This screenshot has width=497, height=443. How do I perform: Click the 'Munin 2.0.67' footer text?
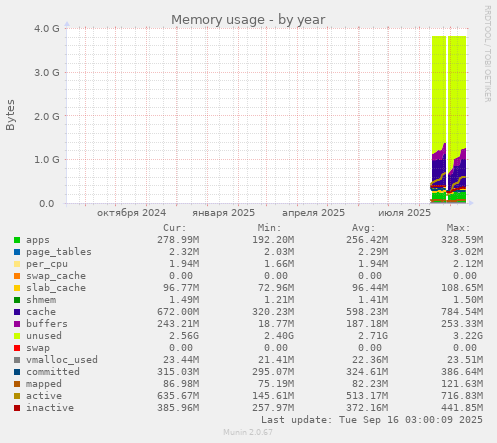click(248, 432)
